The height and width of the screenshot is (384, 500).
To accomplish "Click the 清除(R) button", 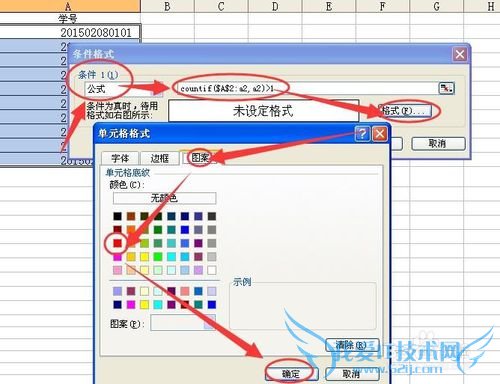I will (x=352, y=345).
